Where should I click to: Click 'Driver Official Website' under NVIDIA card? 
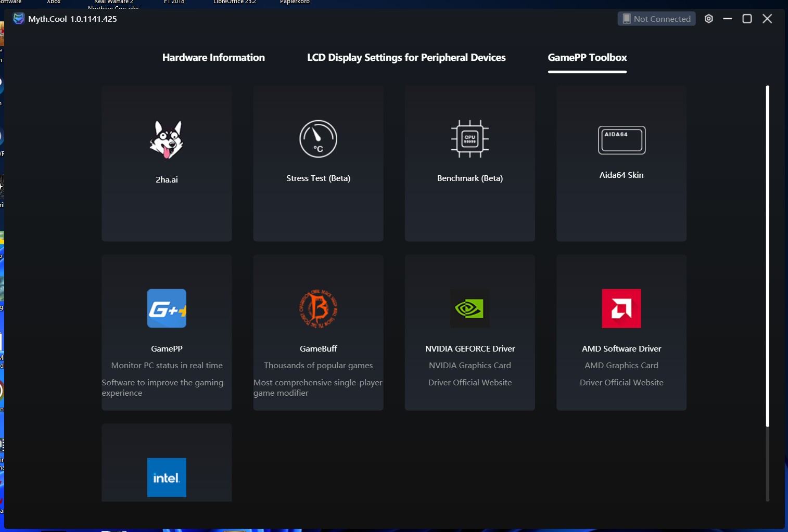pyautogui.click(x=470, y=382)
